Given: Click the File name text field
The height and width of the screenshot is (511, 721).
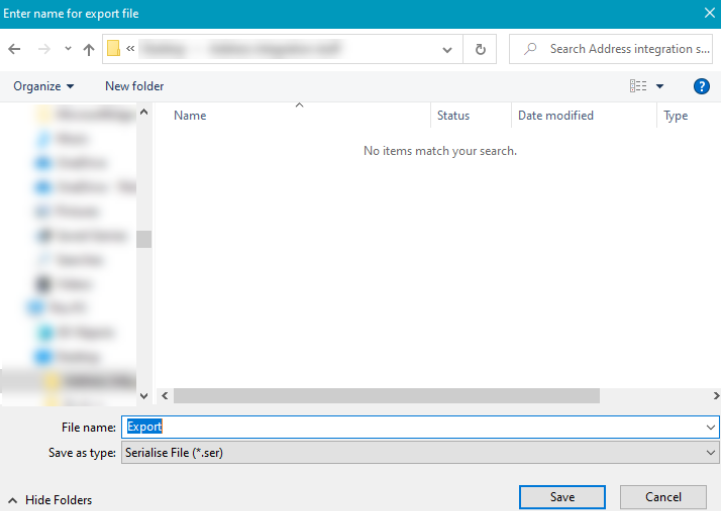Looking at the screenshot, I should tap(410, 427).
